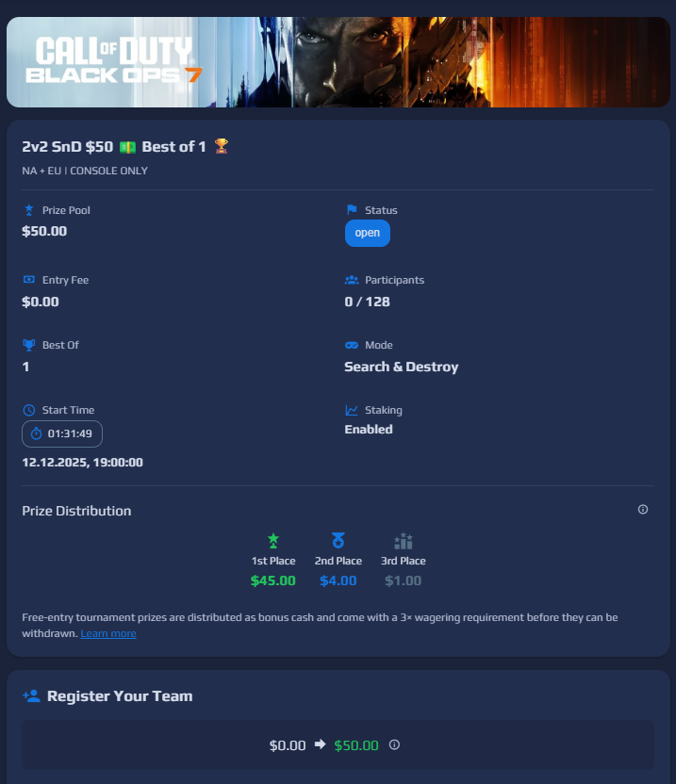Image resolution: width=676 pixels, height=784 pixels.
Task: Click the 2nd Place medal icon
Action: pyautogui.click(x=338, y=541)
